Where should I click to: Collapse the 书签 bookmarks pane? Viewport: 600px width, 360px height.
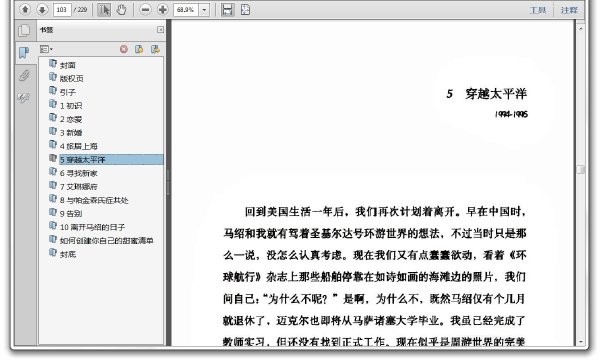click(x=160, y=29)
